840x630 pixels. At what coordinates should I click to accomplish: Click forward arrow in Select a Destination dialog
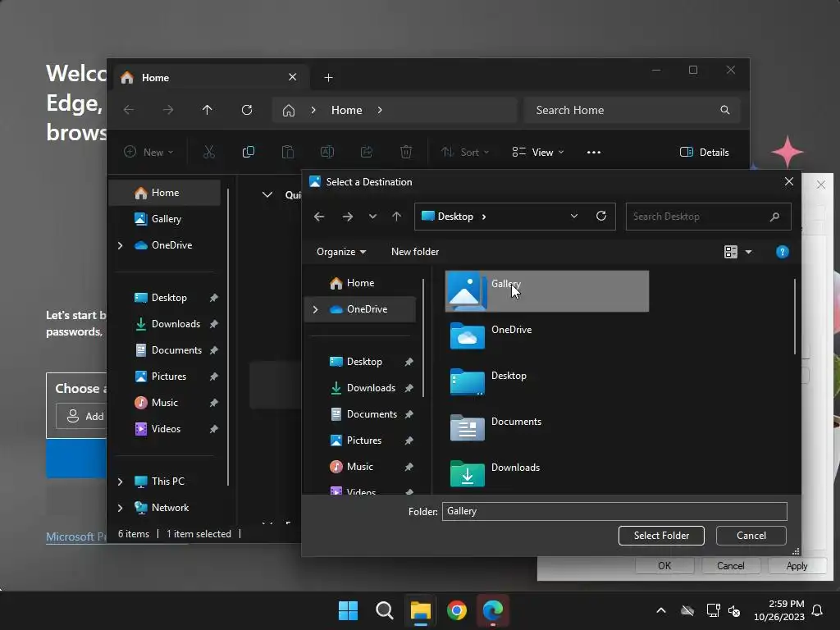point(348,217)
